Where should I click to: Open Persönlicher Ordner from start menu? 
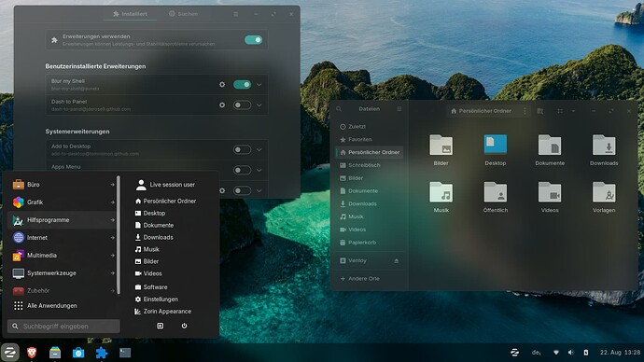tap(165, 202)
